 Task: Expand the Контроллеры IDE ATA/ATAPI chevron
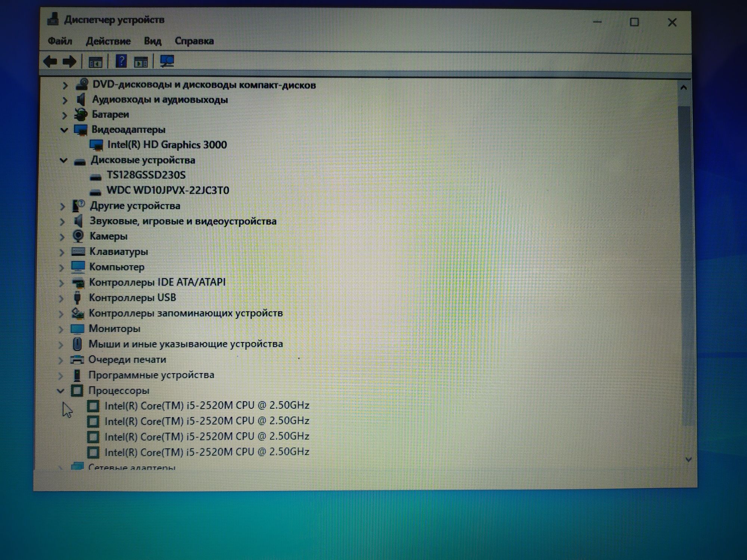click(x=61, y=283)
